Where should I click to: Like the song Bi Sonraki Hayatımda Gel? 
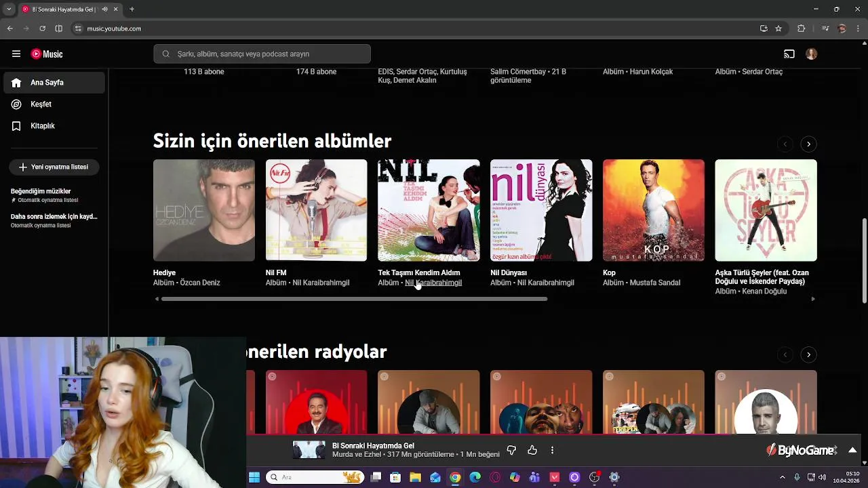(532, 450)
